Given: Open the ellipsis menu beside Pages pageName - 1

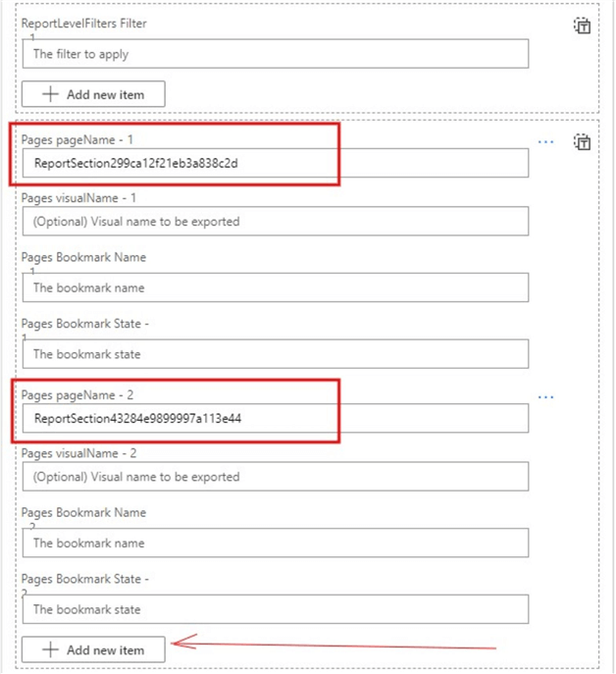Looking at the screenshot, I should pos(546,142).
